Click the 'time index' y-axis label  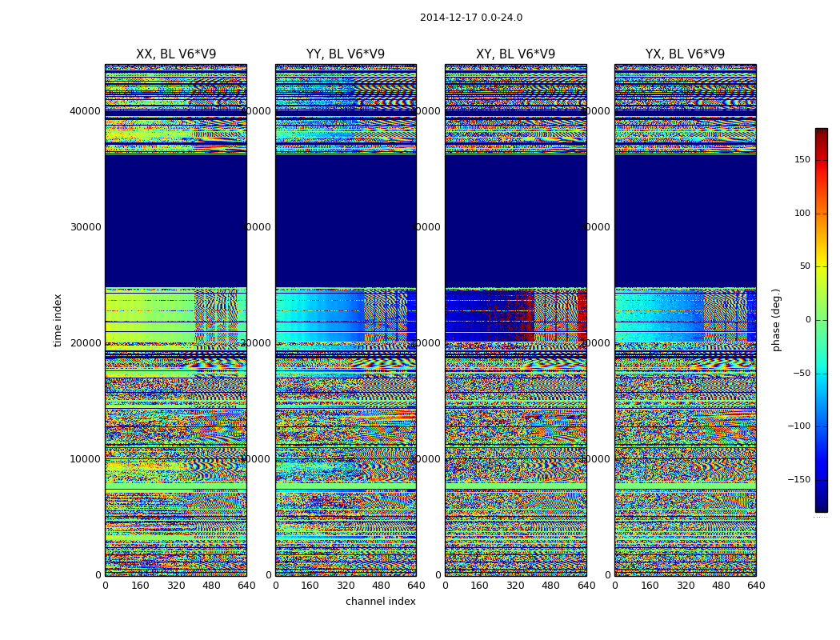(x=58, y=320)
